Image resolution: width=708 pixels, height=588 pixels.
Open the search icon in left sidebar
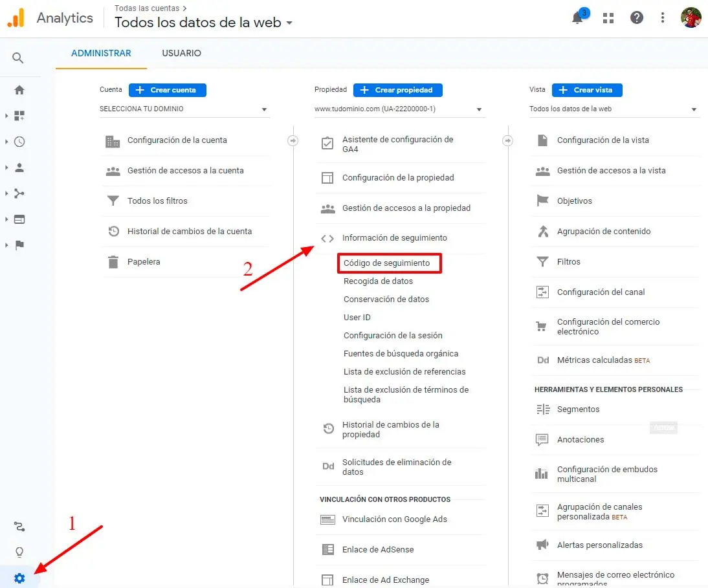point(17,58)
